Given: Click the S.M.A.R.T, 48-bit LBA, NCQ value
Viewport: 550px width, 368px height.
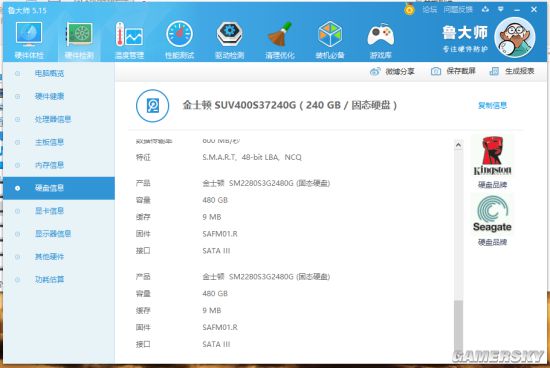Looking at the screenshot, I should (252, 157).
